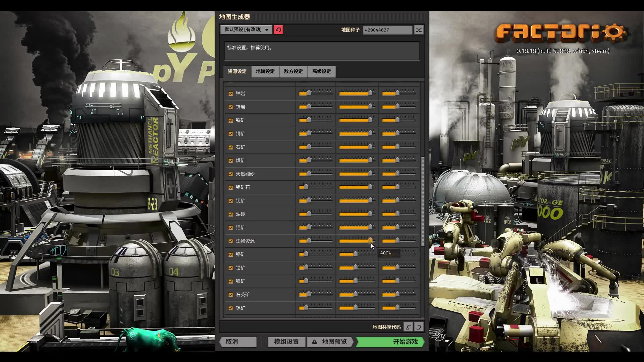Click the warning icon on 地图预览 button
The width and height of the screenshot is (644, 362).
click(x=314, y=342)
